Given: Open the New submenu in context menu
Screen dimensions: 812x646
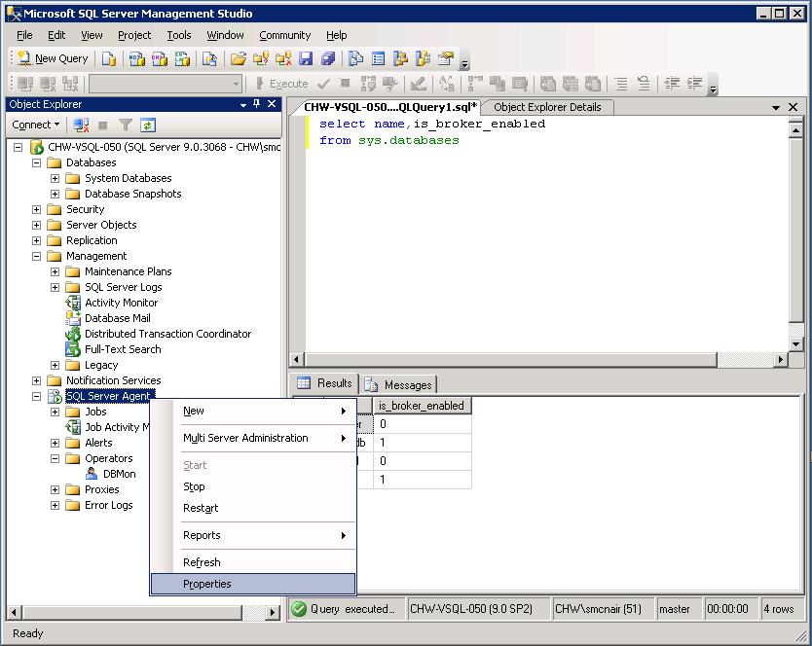Looking at the screenshot, I should click(253, 411).
